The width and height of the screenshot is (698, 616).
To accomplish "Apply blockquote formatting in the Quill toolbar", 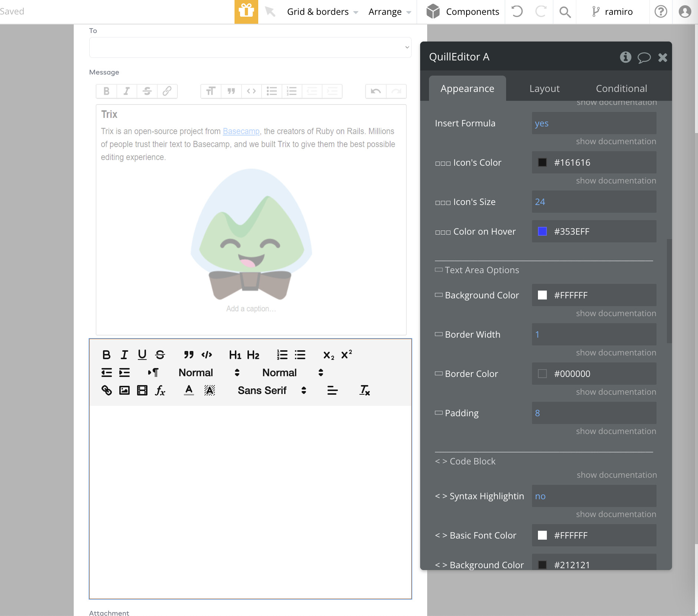I will click(188, 355).
